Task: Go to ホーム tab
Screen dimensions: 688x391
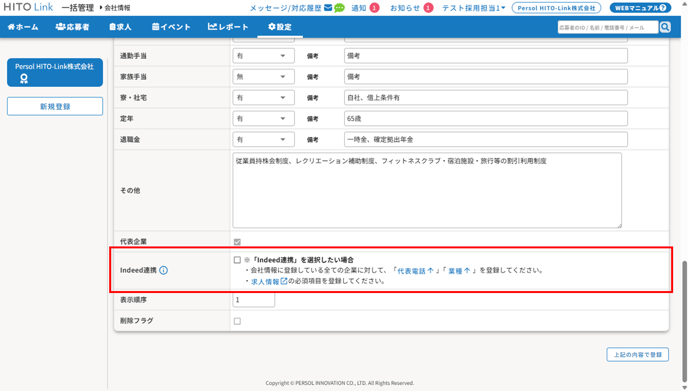Action: point(23,27)
